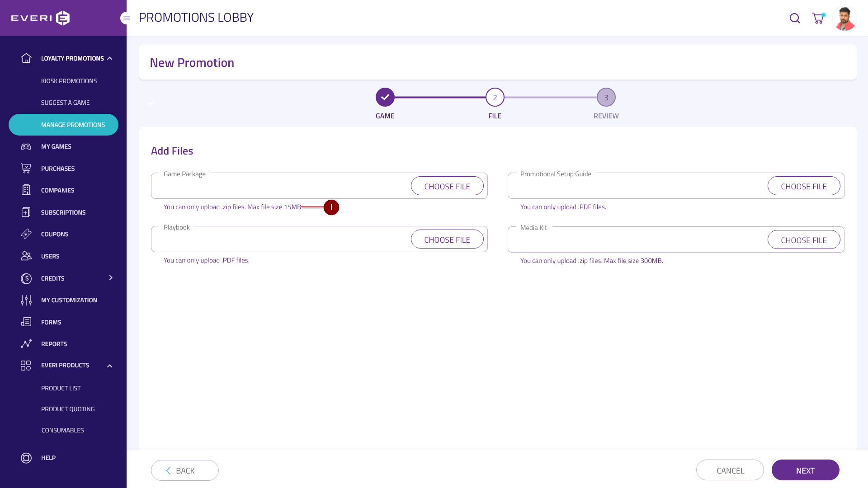Open the shopping cart icon
This screenshot has height=488, width=868.
click(817, 18)
